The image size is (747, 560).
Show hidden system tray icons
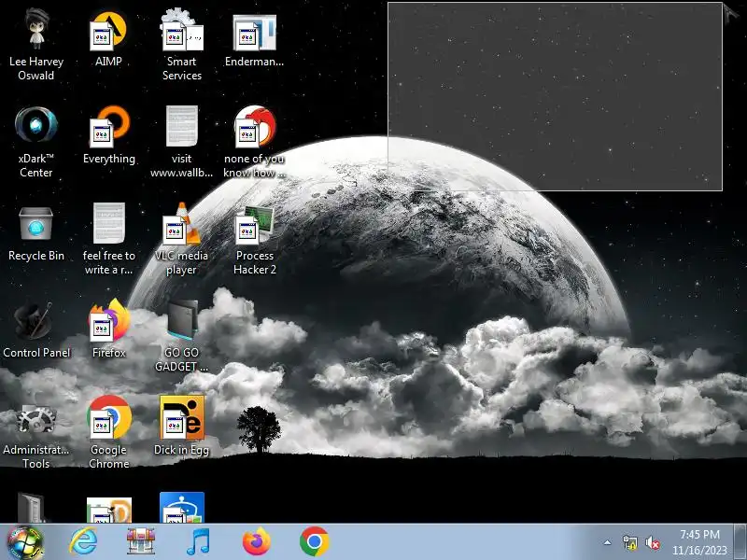point(608,542)
